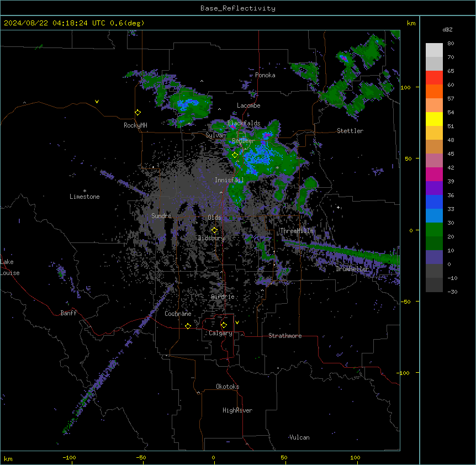Click the white plus marker north of ThreeHills
The width and height of the screenshot is (476, 465).
coord(338,207)
